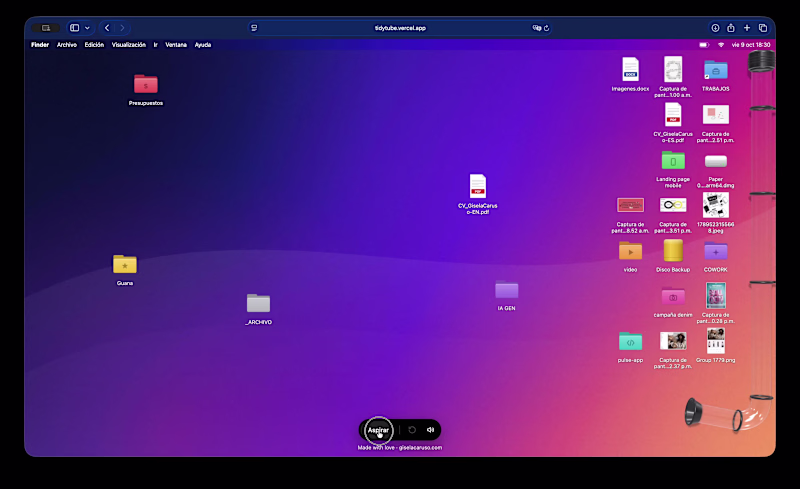Open the campaña denim pink folder
Image resolution: width=800 pixels, height=489 pixels.
[673, 296]
